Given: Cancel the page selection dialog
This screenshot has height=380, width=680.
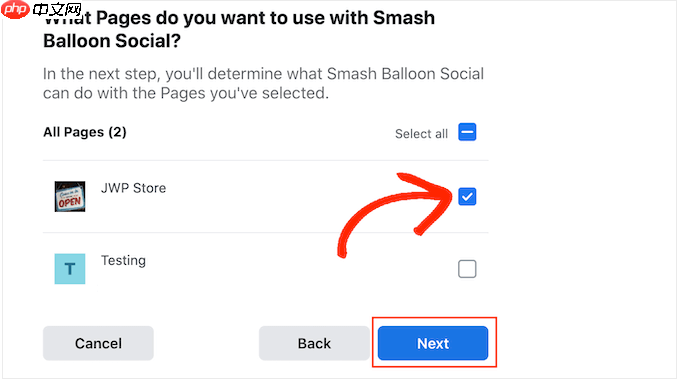Looking at the screenshot, I should point(98,343).
